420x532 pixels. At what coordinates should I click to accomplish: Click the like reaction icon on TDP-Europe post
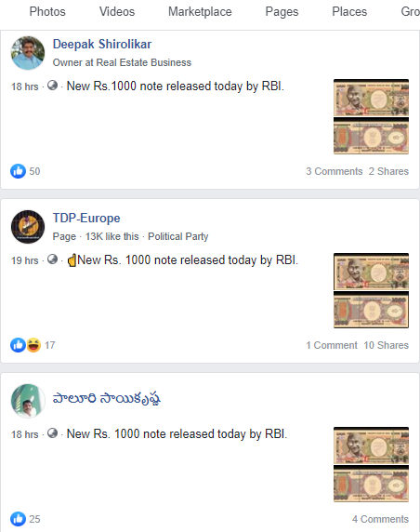(x=18, y=345)
